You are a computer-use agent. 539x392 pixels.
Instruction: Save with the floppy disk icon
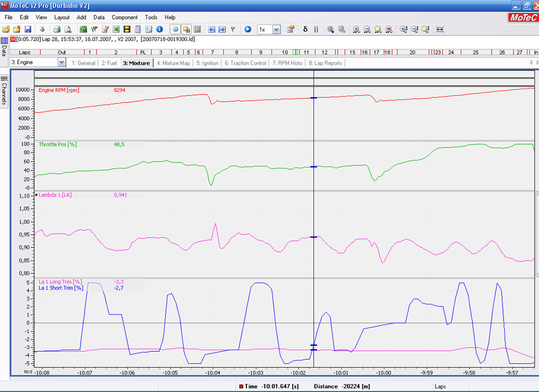(28, 29)
